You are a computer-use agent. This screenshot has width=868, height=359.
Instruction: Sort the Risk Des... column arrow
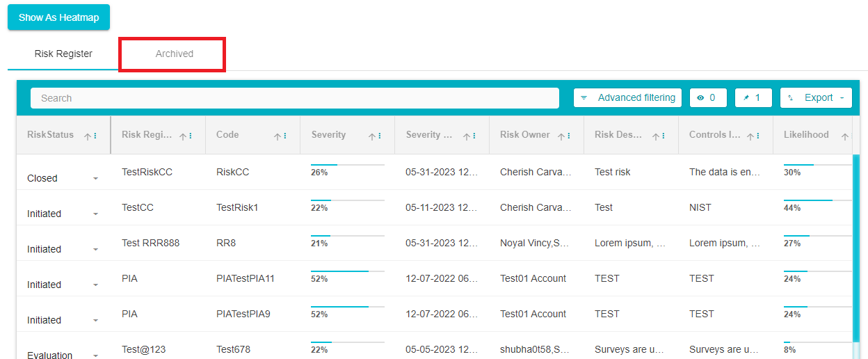coord(656,136)
